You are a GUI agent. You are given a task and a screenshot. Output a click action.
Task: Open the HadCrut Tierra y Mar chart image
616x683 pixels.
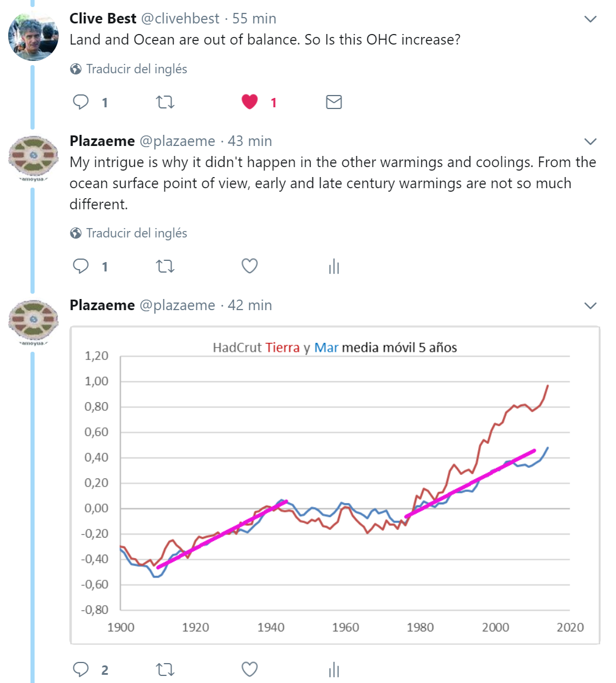pyautogui.click(x=335, y=485)
